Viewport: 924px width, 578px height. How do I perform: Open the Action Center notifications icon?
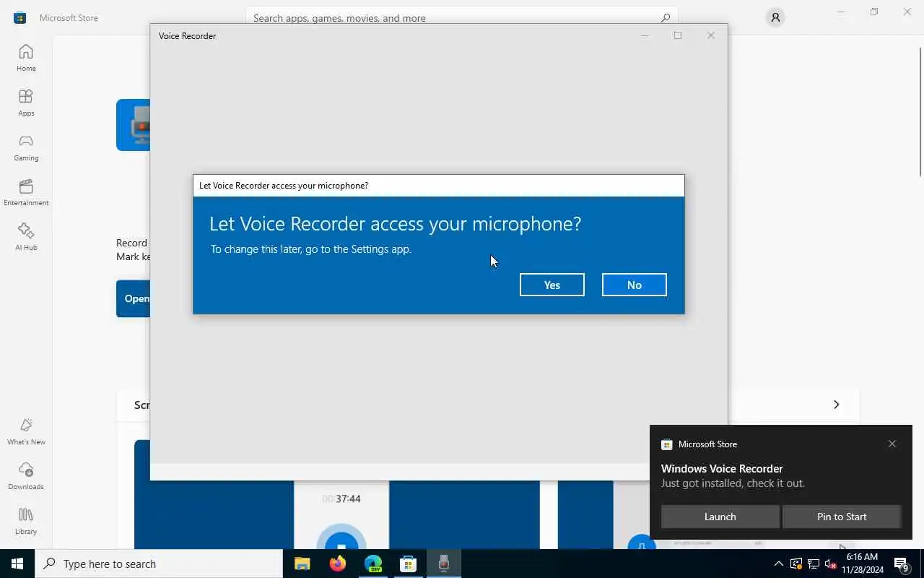pos(902,564)
